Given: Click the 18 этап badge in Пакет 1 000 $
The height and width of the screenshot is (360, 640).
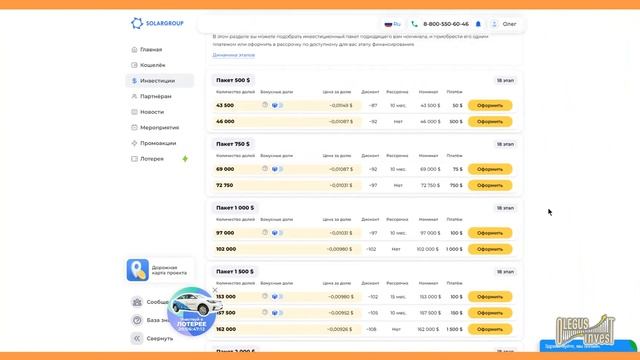Looking at the screenshot, I should tap(505, 208).
